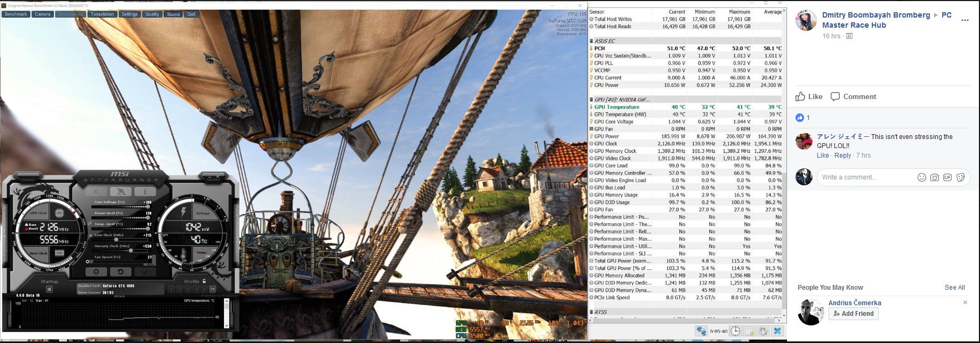Open the Tessellation menu in Heaven

point(102,14)
